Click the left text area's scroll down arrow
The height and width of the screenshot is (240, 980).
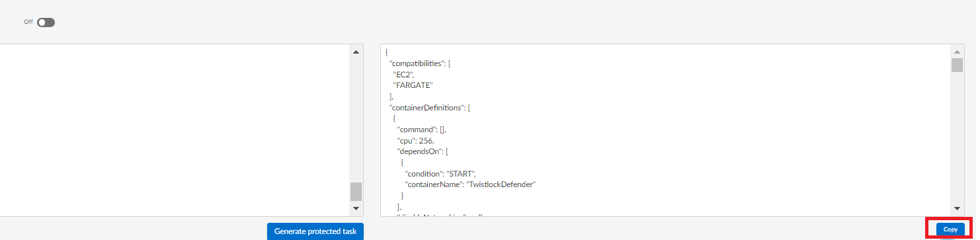tap(356, 208)
